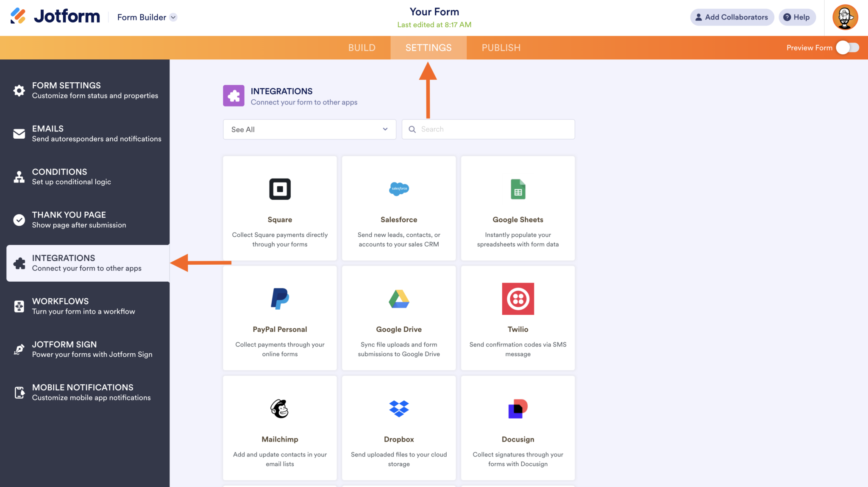868x487 pixels.
Task: Click the Jotform logo
Action: tap(54, 16)
